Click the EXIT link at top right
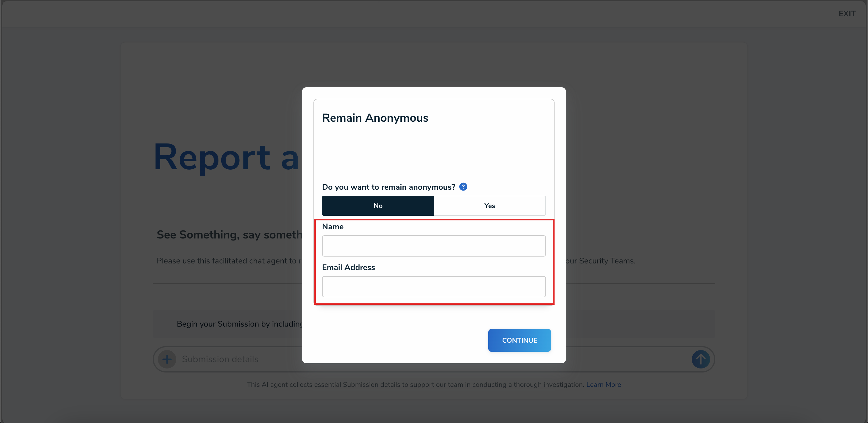Viewport: 868px width, 423px height. click(x=847, y=13)
